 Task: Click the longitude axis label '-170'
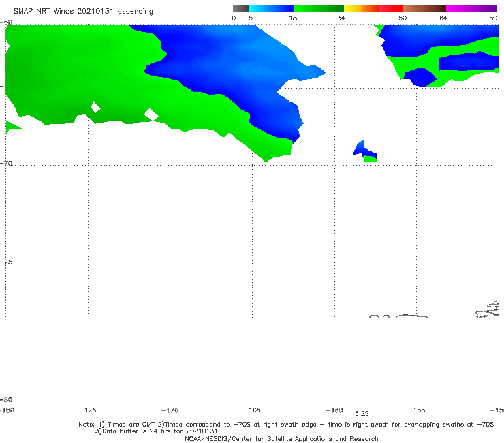point(170,410)
